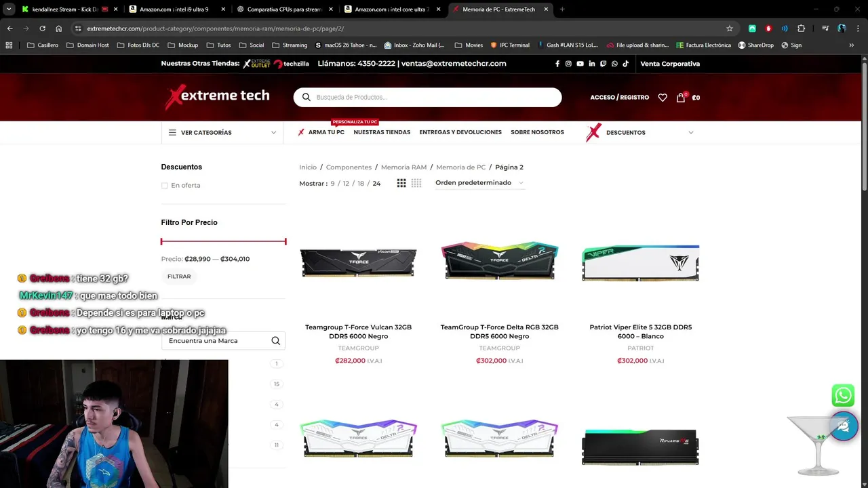Go to Inicio breadcrumb
This screenshot has height=488, width=868.
[x=308, y=167]
